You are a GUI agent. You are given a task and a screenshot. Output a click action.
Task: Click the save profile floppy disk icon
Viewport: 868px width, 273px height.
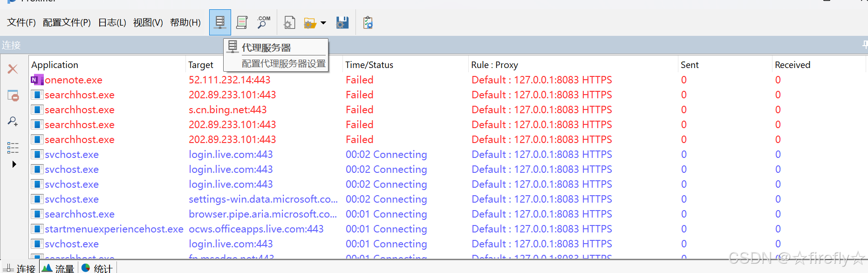pos(342,22)
